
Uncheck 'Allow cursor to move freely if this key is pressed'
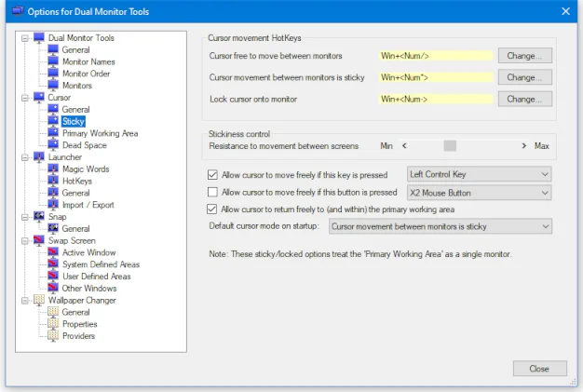pos(212,175)
